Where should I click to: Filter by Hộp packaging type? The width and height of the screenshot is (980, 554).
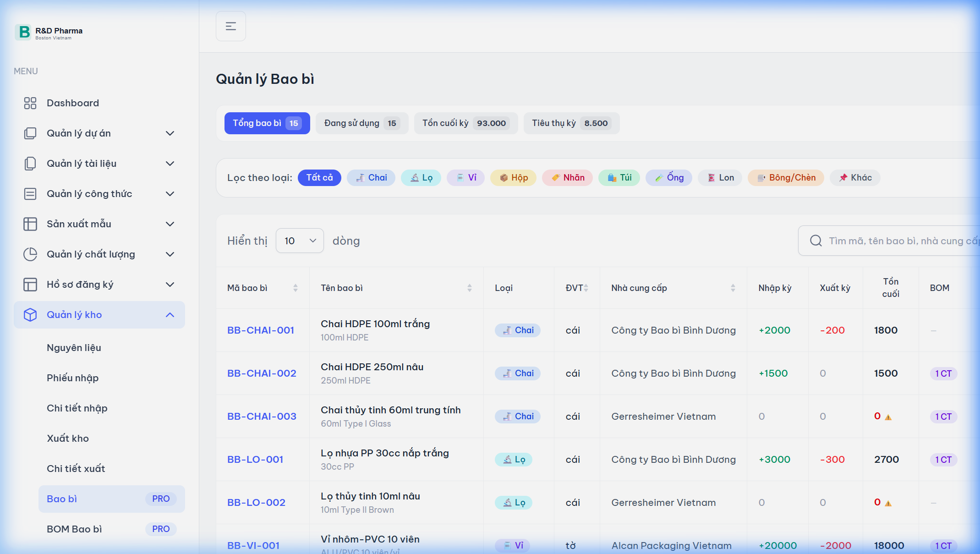click(513, 178)
